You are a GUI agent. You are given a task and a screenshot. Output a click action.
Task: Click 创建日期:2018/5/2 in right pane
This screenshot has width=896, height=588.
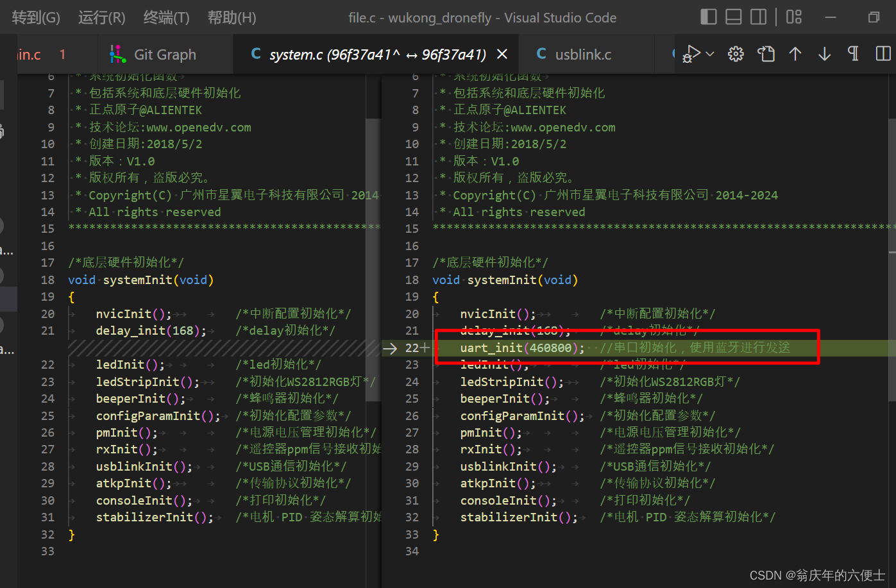coord(510,144)
